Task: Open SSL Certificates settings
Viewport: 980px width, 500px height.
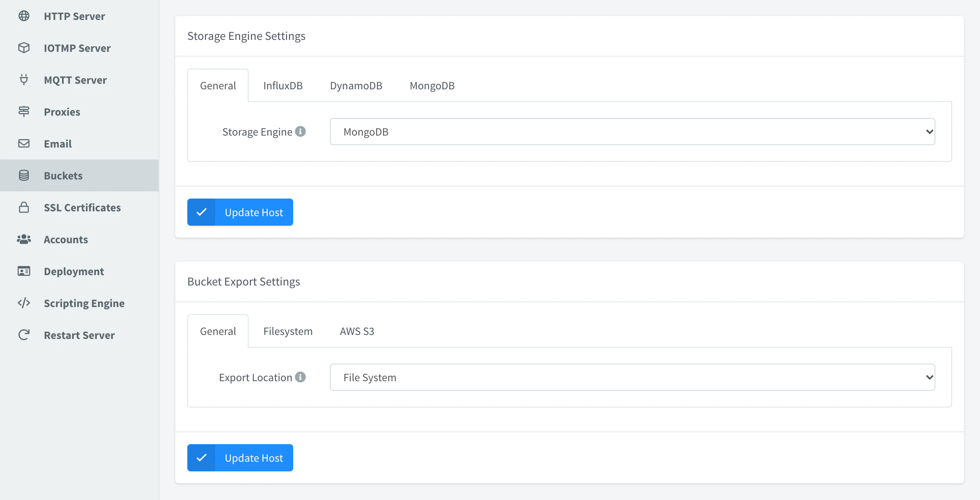Action: coord(79,207)
